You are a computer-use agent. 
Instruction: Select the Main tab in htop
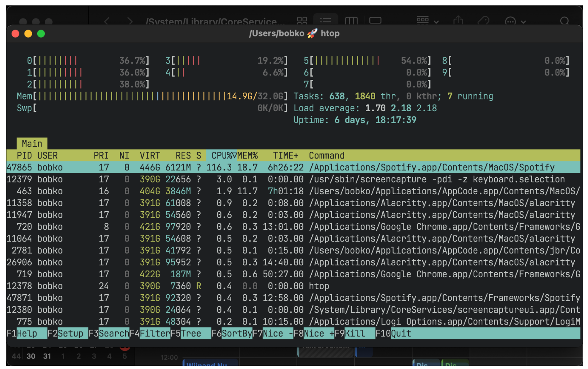[32, 144]
